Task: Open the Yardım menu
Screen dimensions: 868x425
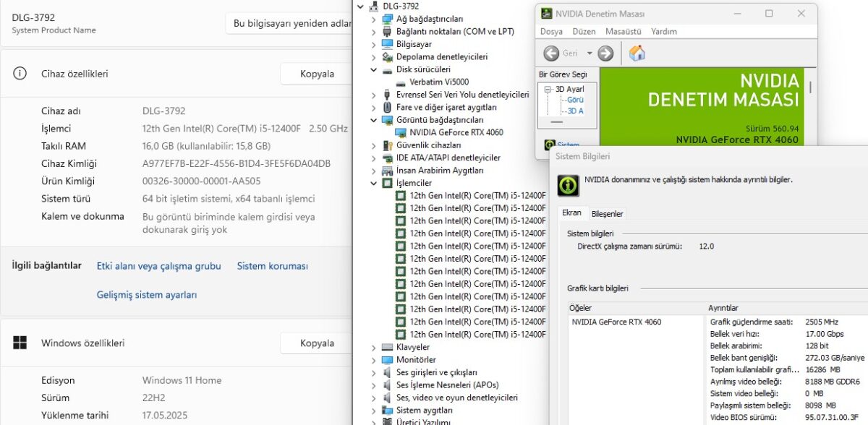Action: [x=664, y=31]
